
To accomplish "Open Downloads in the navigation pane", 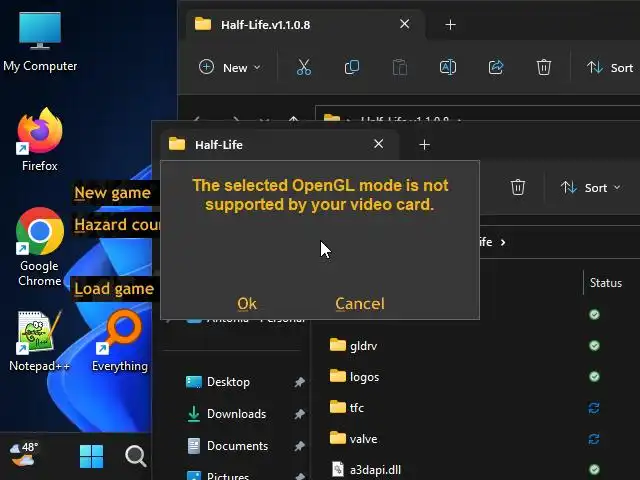I will coord(226,414).
